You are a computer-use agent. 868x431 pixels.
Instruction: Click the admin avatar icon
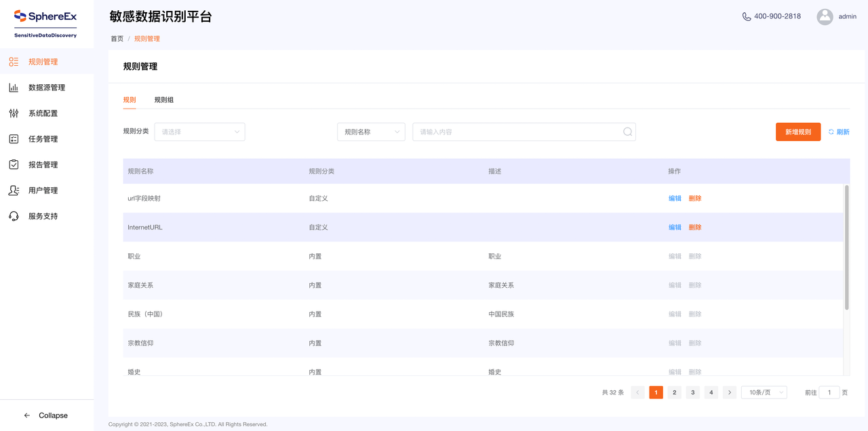click(825, 17)
